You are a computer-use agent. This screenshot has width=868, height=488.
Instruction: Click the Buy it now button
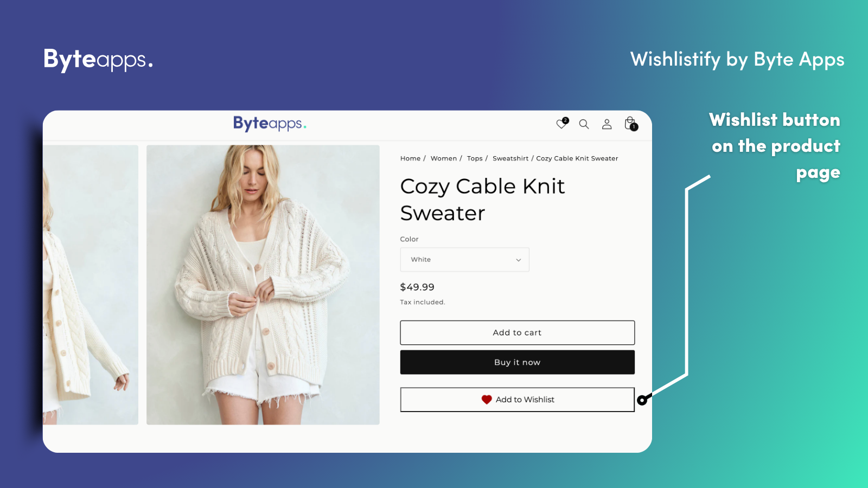click(517, 362)
